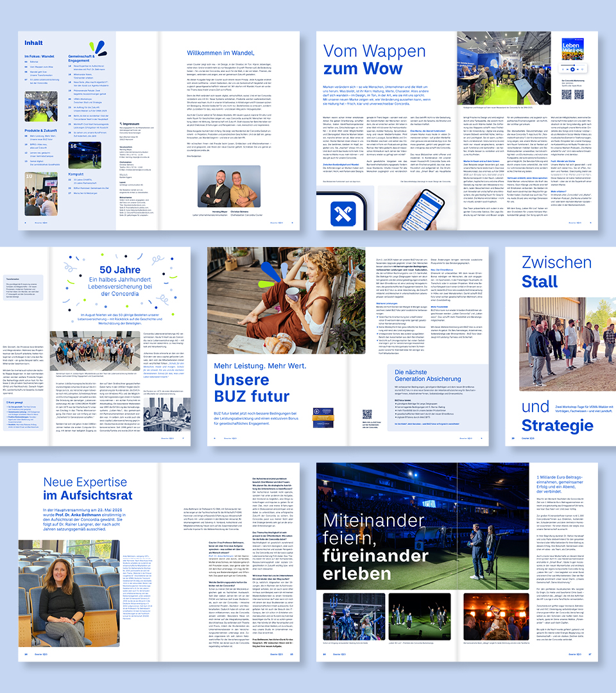Image resolution: width=616 pixels, height=693 pixels.
Task: Open contents thumbnail numbered 04
Action: (42, 107)
